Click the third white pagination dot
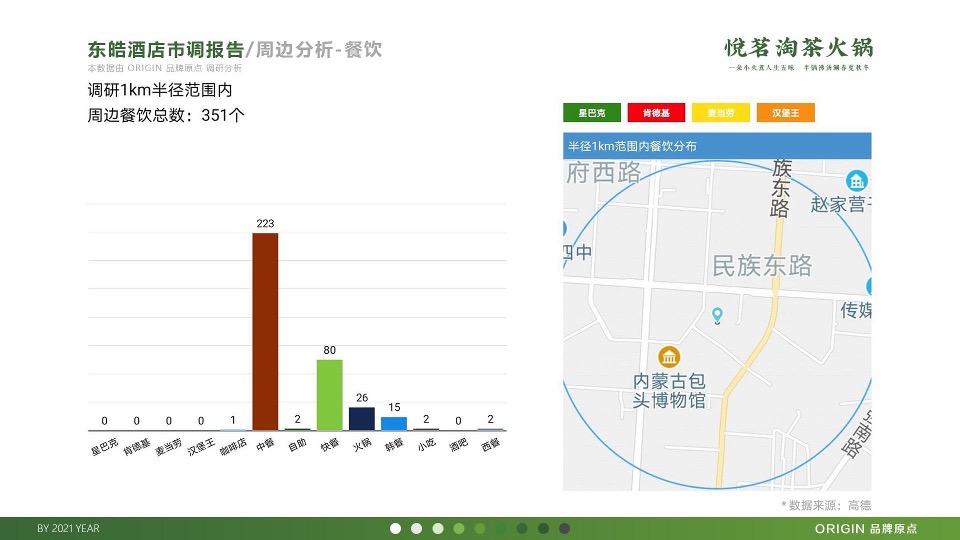This screenshot has width=960, height=540. (x=438, y=528)
